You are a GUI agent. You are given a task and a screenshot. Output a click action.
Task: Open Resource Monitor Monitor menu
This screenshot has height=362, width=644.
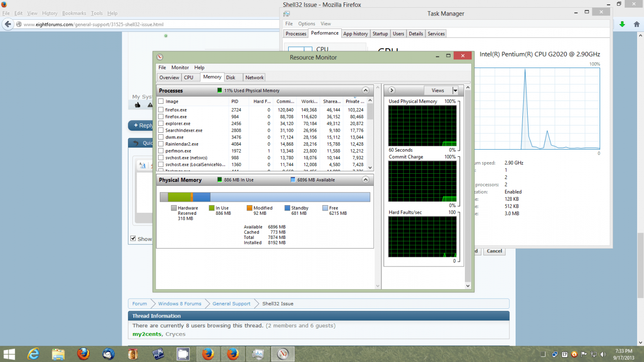[x=180, y=68]
